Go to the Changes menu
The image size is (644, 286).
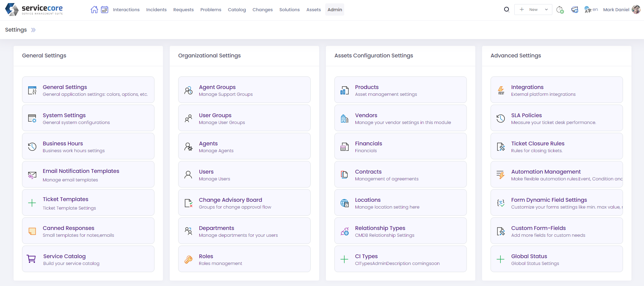pyautogui.click(x=262, y=10)
